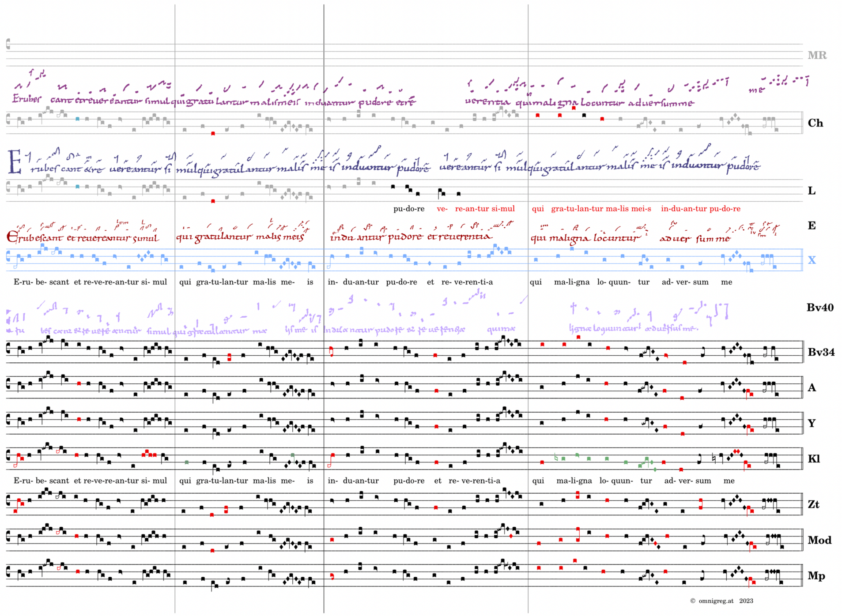The height and width of the screenshot is (616, 842).
Task: Click the black "pu-do-re" text under the L staff
Action: coord(409,209)
